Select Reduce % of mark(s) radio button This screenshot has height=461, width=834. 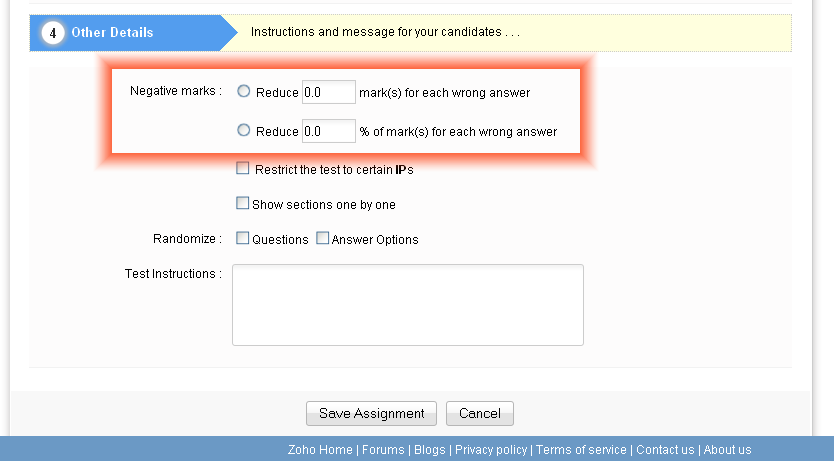tap(244, 130)
